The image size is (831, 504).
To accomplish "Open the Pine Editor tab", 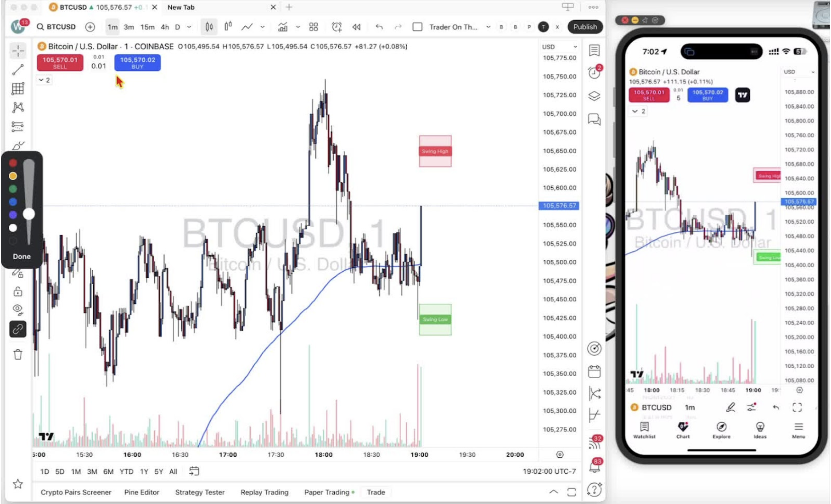I will pos(142,492).
